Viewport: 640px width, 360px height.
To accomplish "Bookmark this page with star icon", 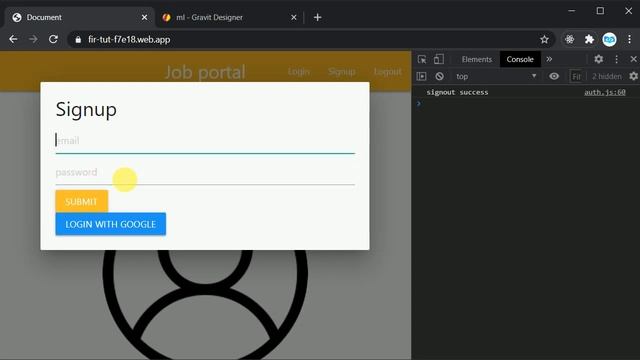I will tap(544, 39).
